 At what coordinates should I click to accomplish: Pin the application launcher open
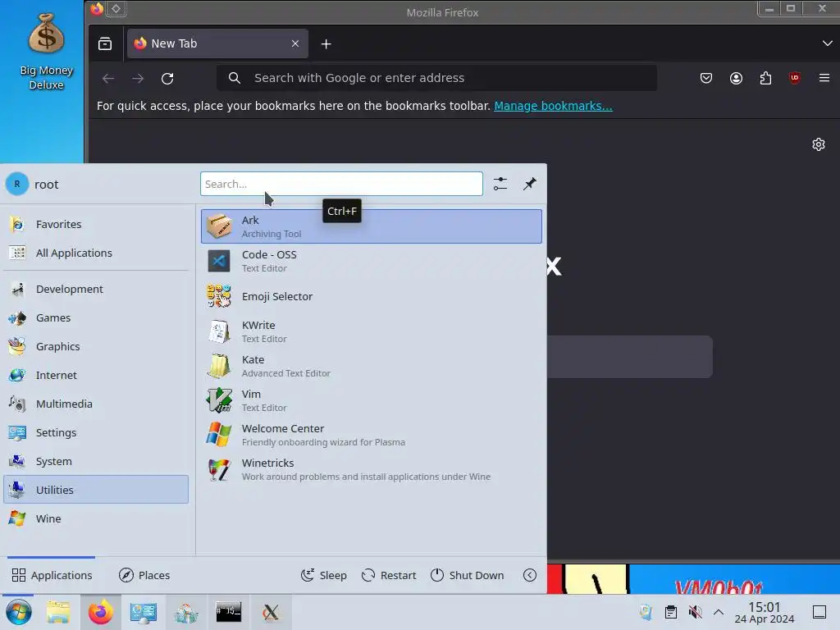pyautogui.click(x=529, y=184)
